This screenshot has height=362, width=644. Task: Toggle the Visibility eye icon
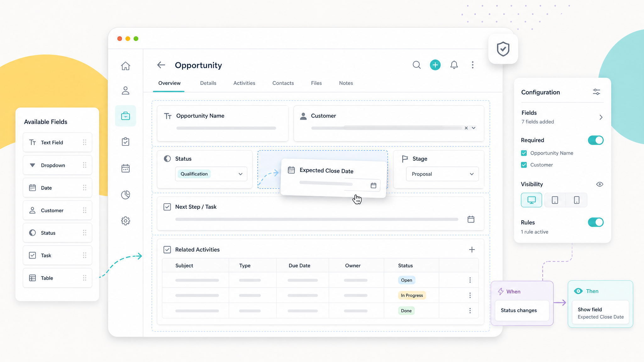coord(600,184)
